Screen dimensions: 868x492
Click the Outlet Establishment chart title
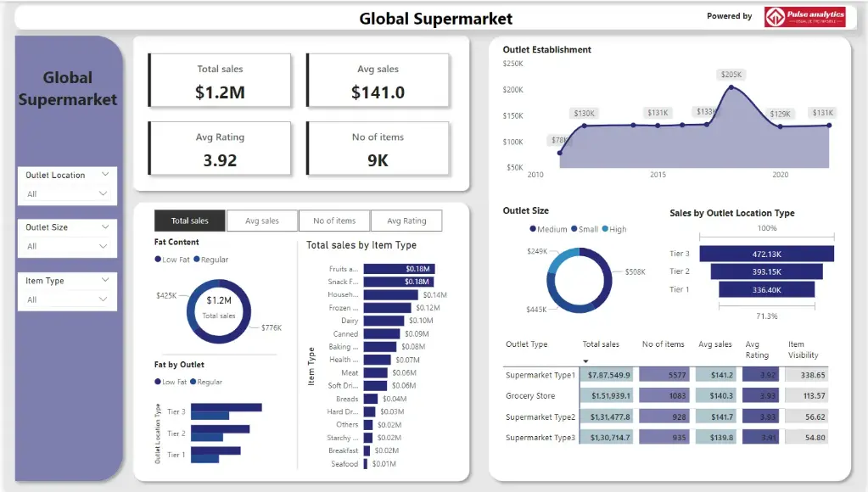click(x=547, y=50)
